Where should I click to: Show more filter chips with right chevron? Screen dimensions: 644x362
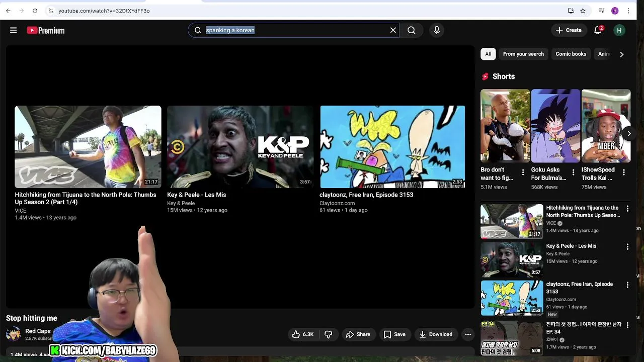click(621, 54)
